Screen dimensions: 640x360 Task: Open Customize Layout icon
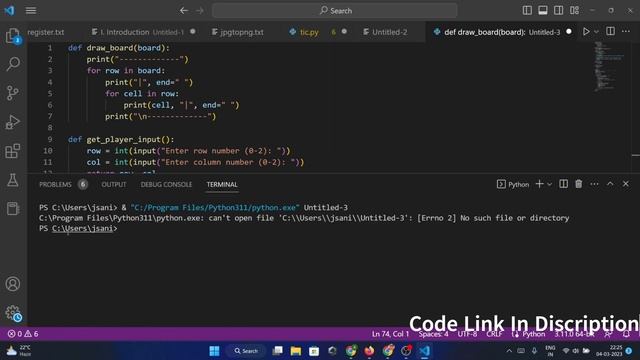574,11
